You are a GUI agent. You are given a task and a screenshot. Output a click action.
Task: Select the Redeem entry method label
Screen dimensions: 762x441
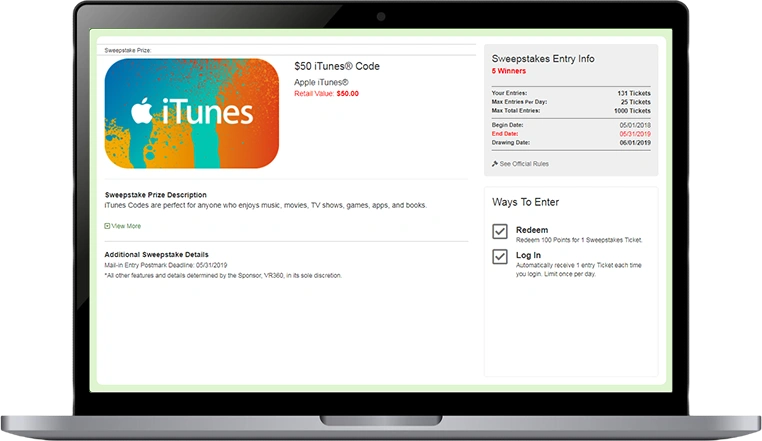coord(532,230)
